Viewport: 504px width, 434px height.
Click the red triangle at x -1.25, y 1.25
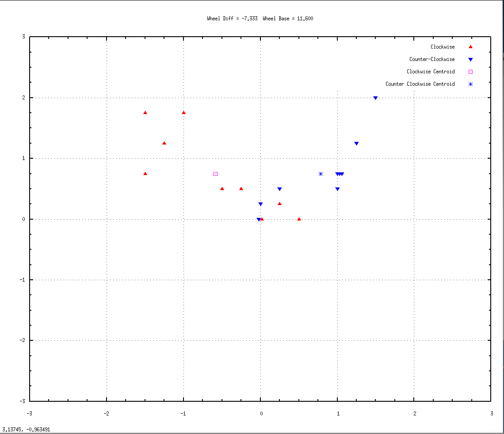tap(164, 143)
